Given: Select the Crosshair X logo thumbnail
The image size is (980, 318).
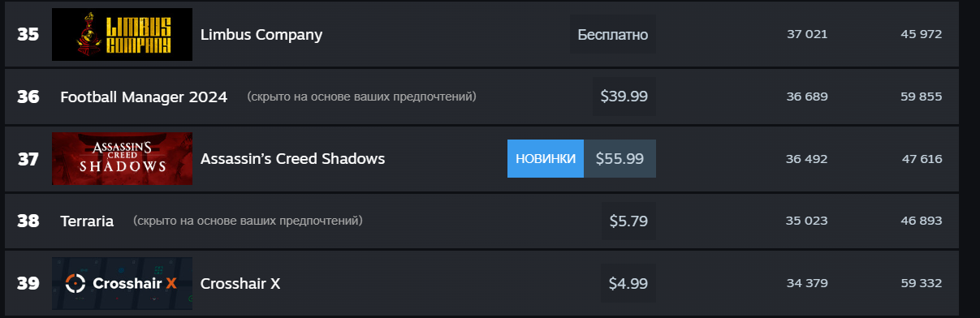Looking at the screenshot, I should click(122, 283).
